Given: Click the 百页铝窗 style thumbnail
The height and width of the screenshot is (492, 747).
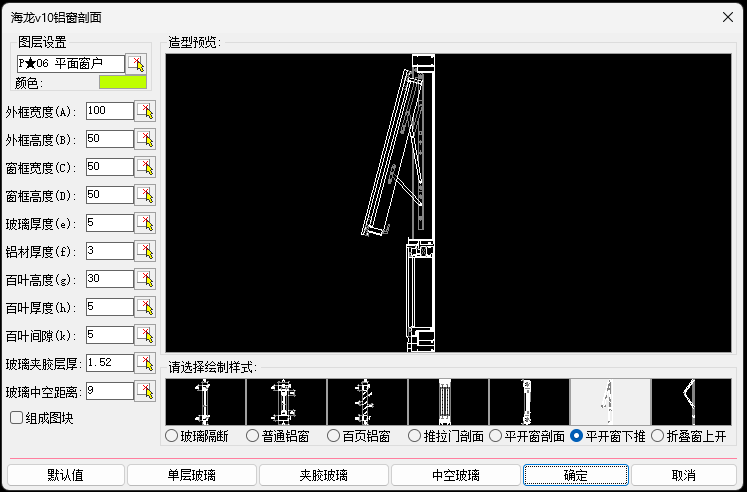Looking at the screenshot, I should pos(367,402).
